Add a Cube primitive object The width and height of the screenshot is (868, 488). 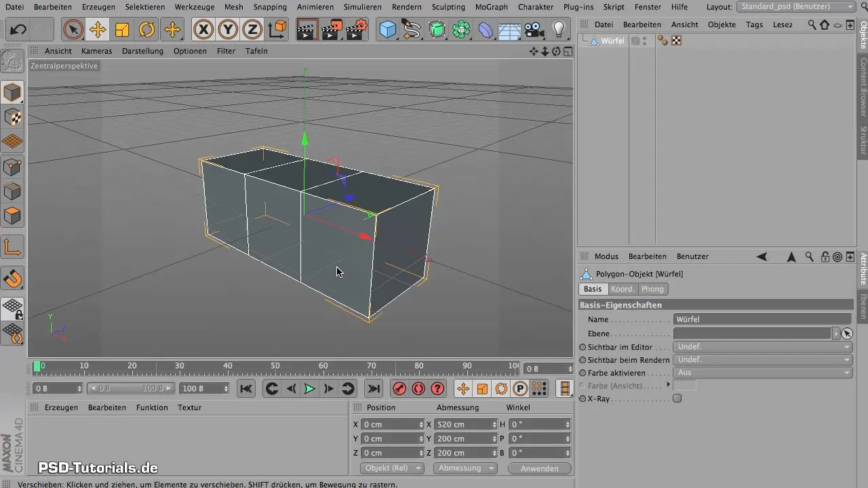(388, 30)
